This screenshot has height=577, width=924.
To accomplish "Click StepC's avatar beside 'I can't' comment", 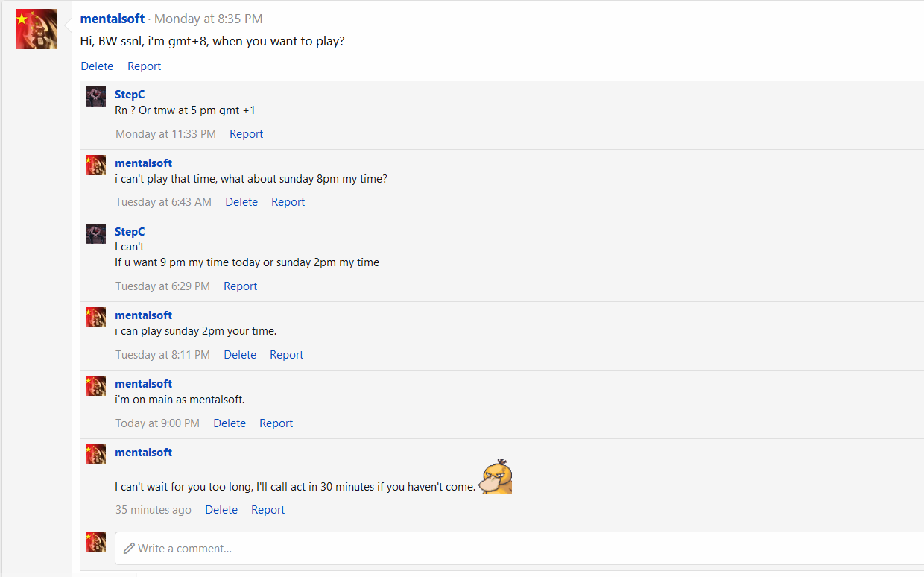I will pos(95,233).
